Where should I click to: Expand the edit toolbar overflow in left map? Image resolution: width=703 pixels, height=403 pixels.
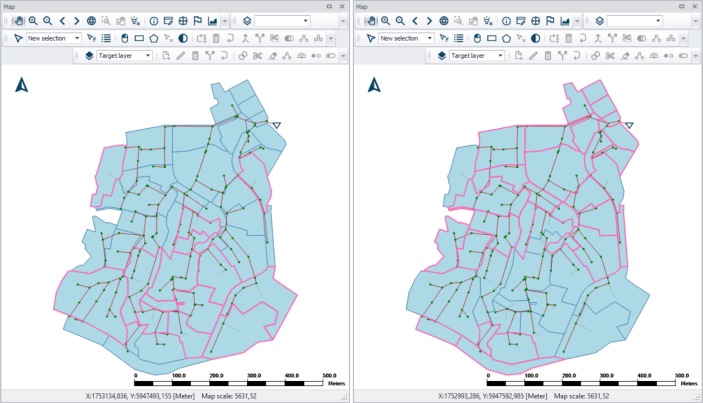pyautogui.click(x=343, y=56)
